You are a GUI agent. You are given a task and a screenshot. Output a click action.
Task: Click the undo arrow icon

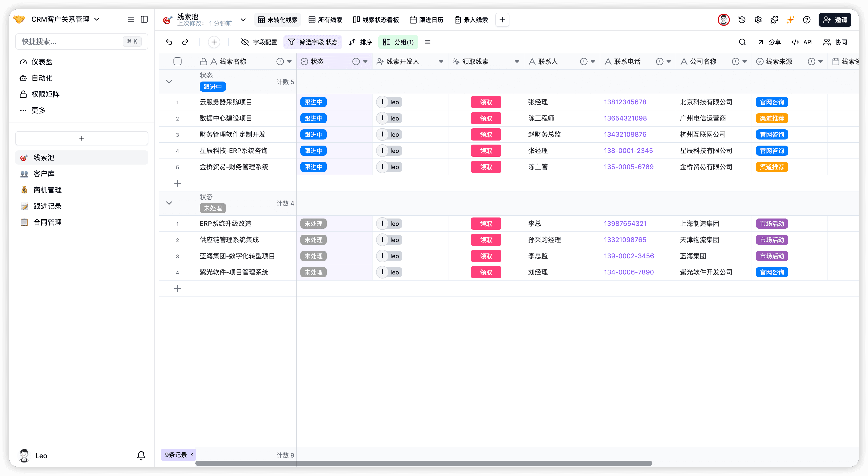click(x=169, y=42)
